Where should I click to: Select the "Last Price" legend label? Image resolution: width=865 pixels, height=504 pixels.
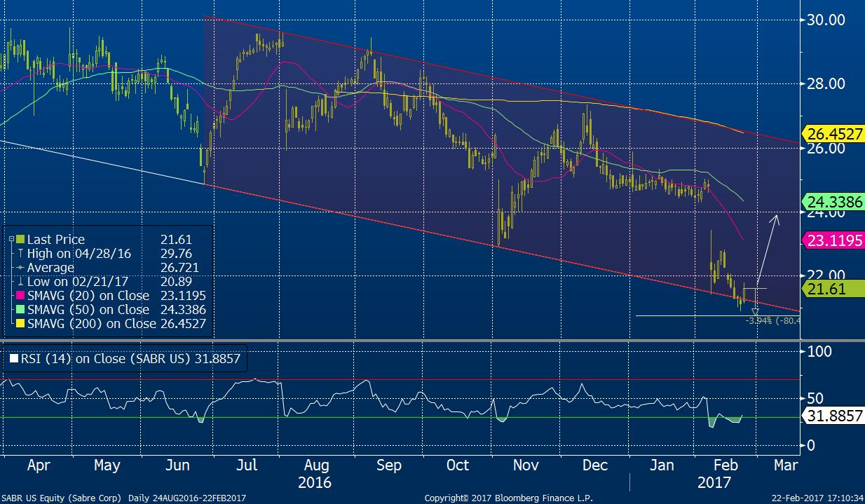pyautogui.click(x=55, y=240)
